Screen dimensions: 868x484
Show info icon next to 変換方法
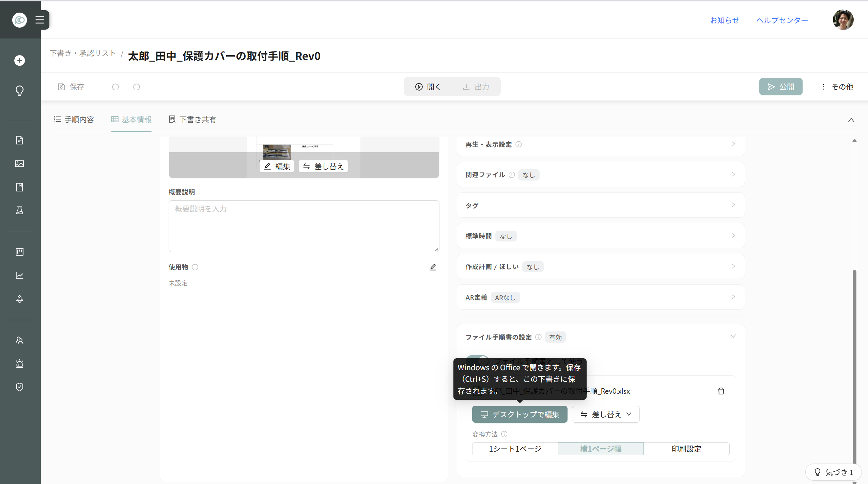coord(505,434)
